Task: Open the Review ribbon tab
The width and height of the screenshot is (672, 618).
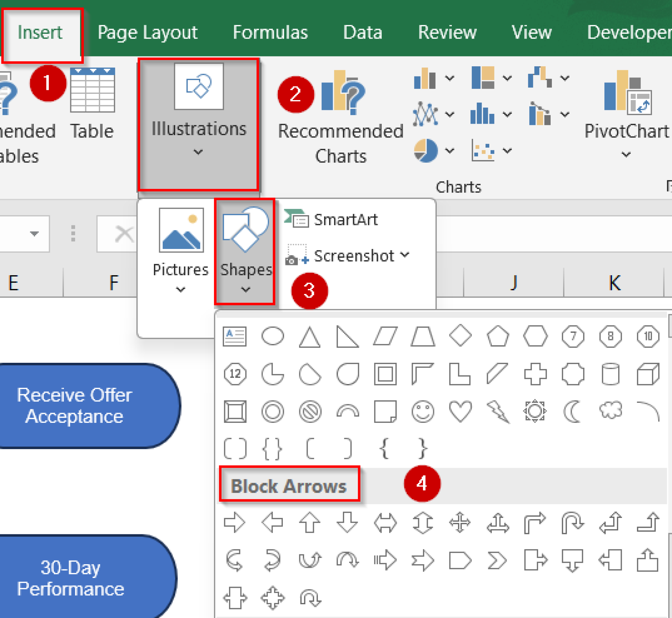Action: coord(448,32)
